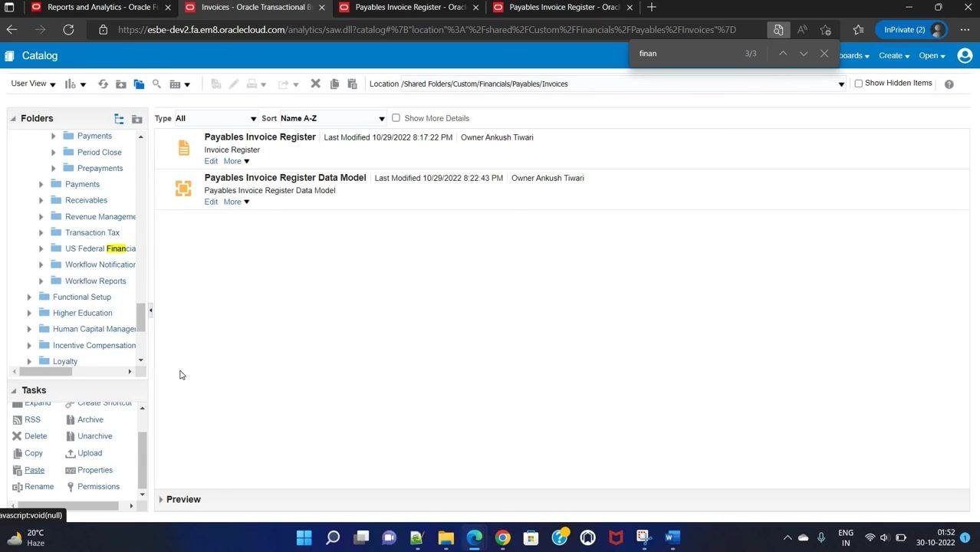Close the browser find bar

[x=824, y=54]
